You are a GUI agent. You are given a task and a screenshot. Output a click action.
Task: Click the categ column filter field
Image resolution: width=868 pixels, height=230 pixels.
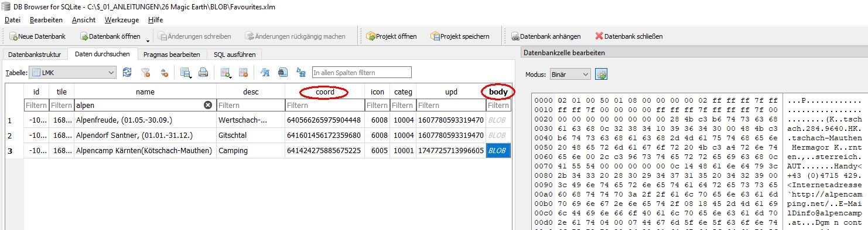tap(402, 106)
